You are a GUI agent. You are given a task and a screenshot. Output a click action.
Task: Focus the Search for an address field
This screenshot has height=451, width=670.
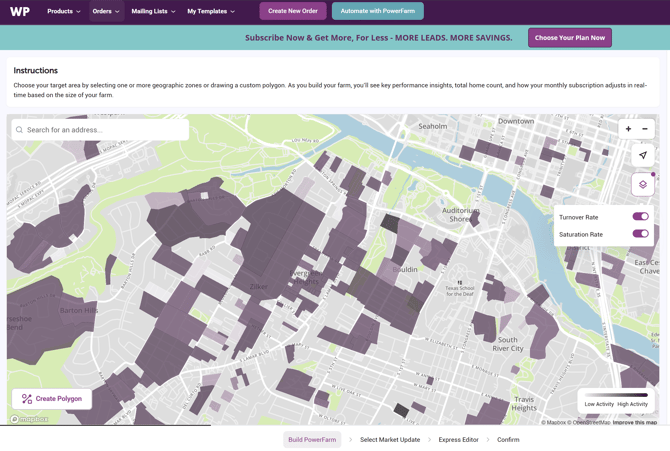(100, 130)
